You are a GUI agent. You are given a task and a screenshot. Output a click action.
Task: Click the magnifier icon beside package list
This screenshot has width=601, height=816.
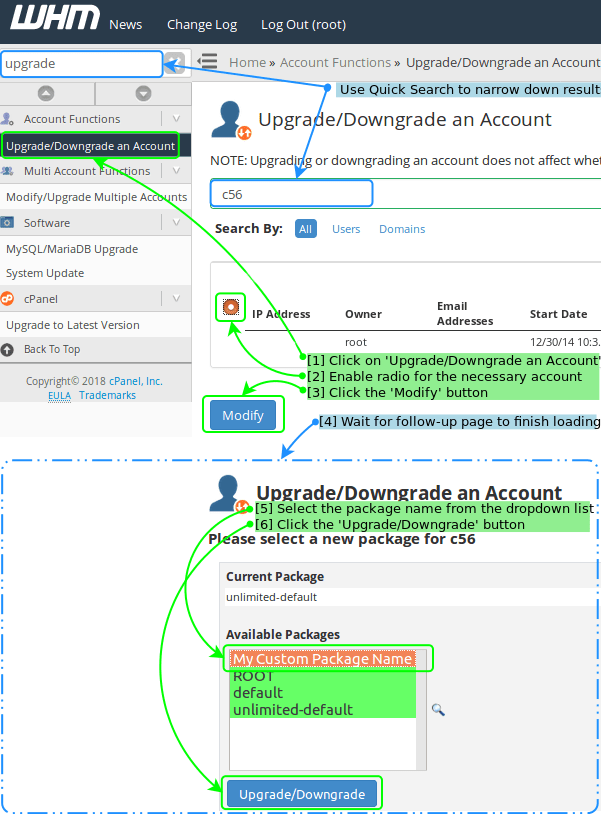click(x=437, y=709)
